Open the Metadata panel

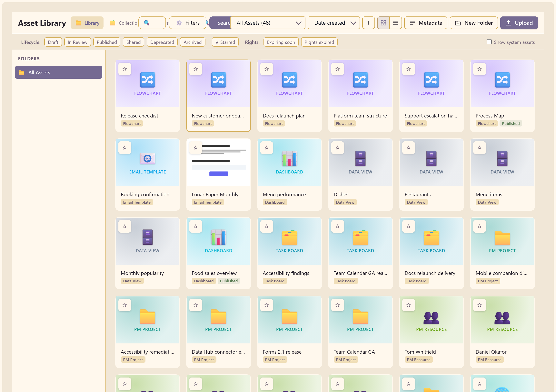coord(425,23)
